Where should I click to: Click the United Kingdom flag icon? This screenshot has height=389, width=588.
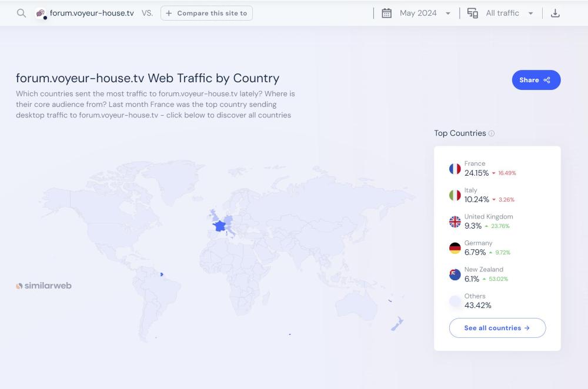(x=455, y=222)
